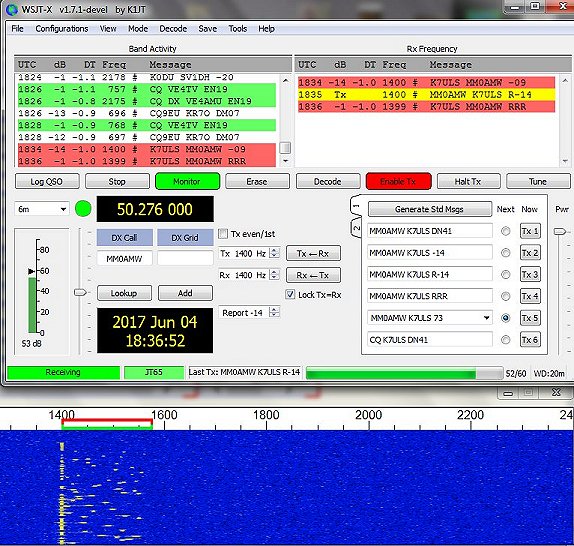Click the Band Activity scrollbar up arrow
This screenshot has width=574, height=546.
click(286, 81)
